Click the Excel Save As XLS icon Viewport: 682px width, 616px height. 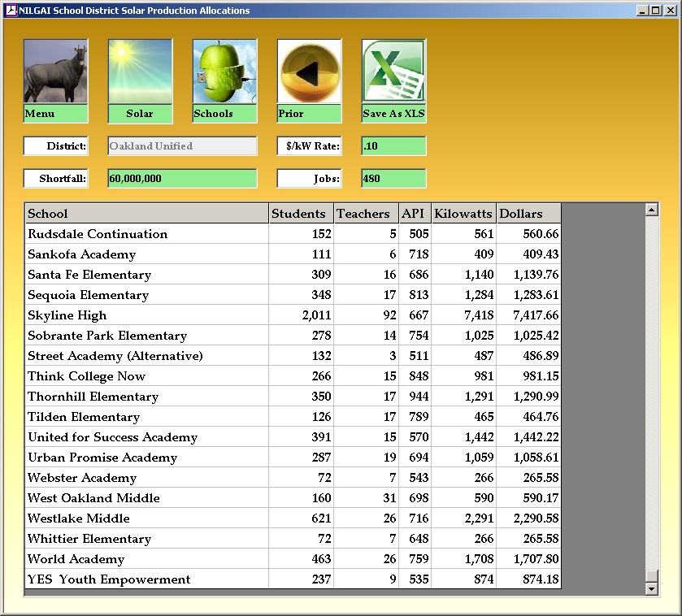coord(393,72)
